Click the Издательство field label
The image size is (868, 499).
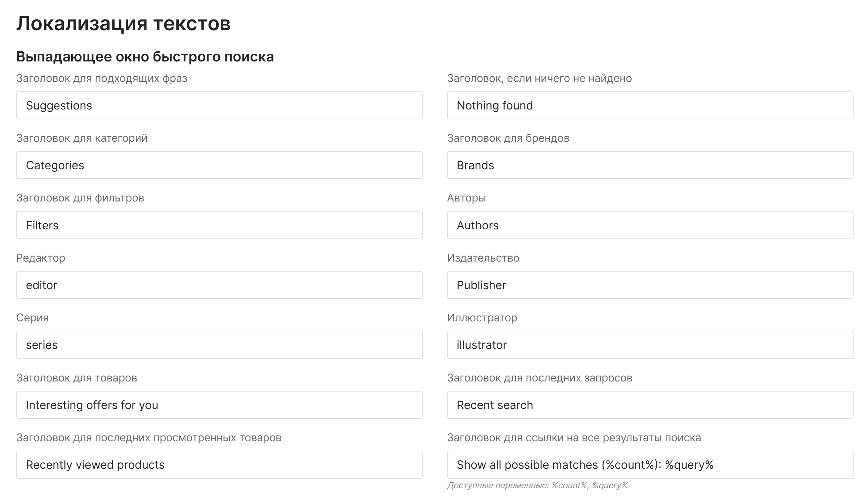(483, 258)
